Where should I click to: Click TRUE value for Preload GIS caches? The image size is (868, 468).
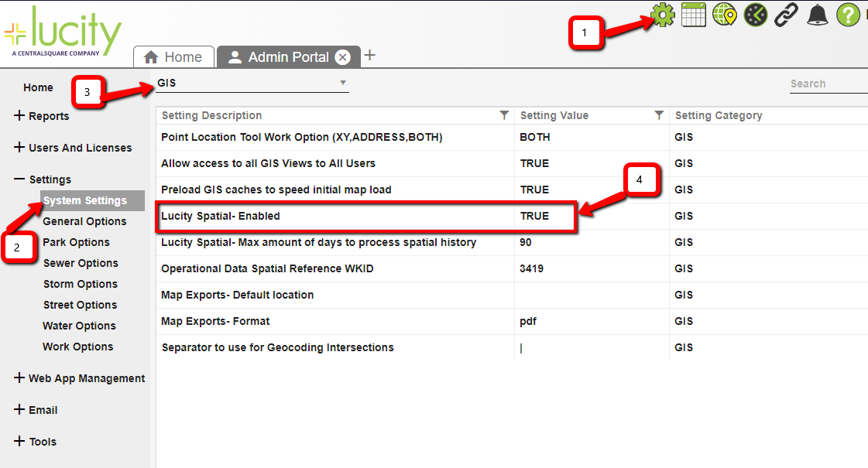click(535, 190)
